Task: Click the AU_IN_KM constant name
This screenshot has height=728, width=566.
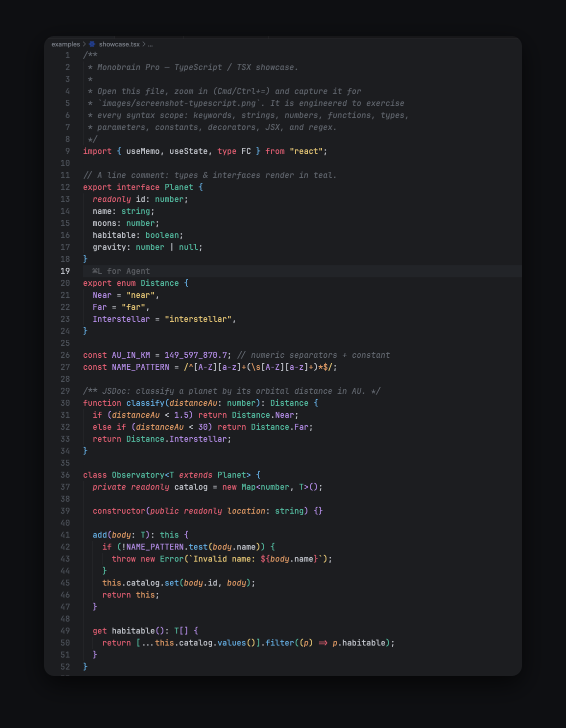Action: click(x=131, y=355)
